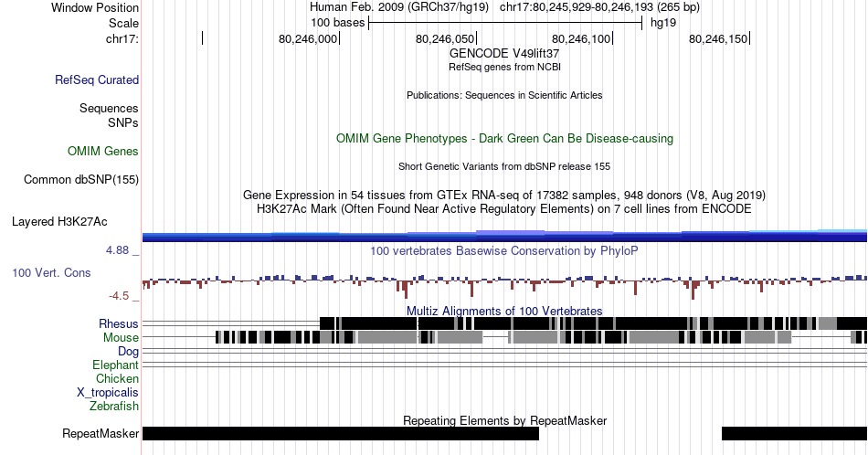Click the OMIM Gene Phenotypes title
868x455 pixels.
(x=504, y=138)
